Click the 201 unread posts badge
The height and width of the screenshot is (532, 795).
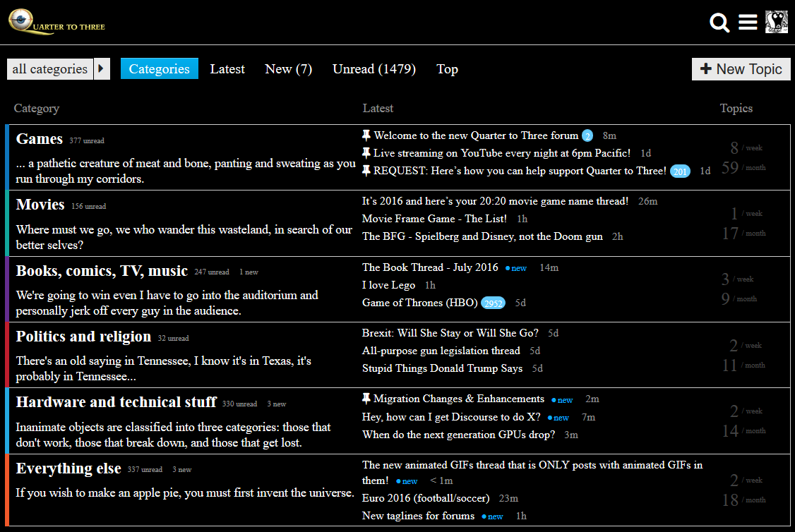(x=680, y=171)
